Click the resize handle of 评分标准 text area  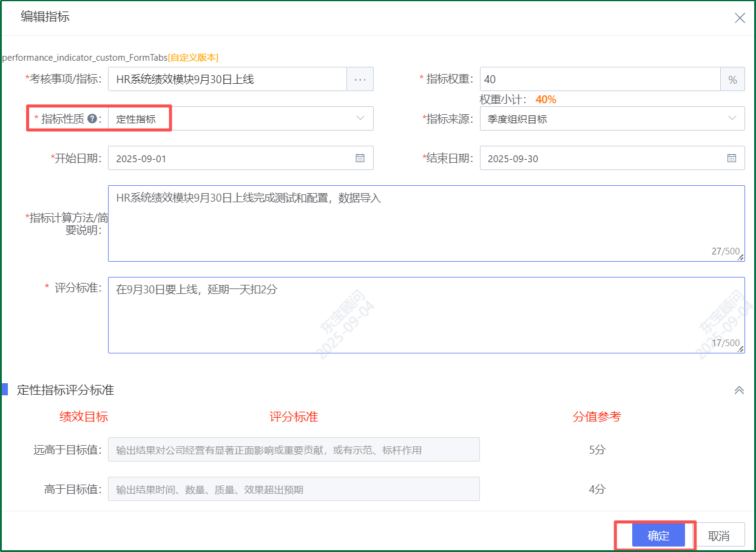point(740,349)
